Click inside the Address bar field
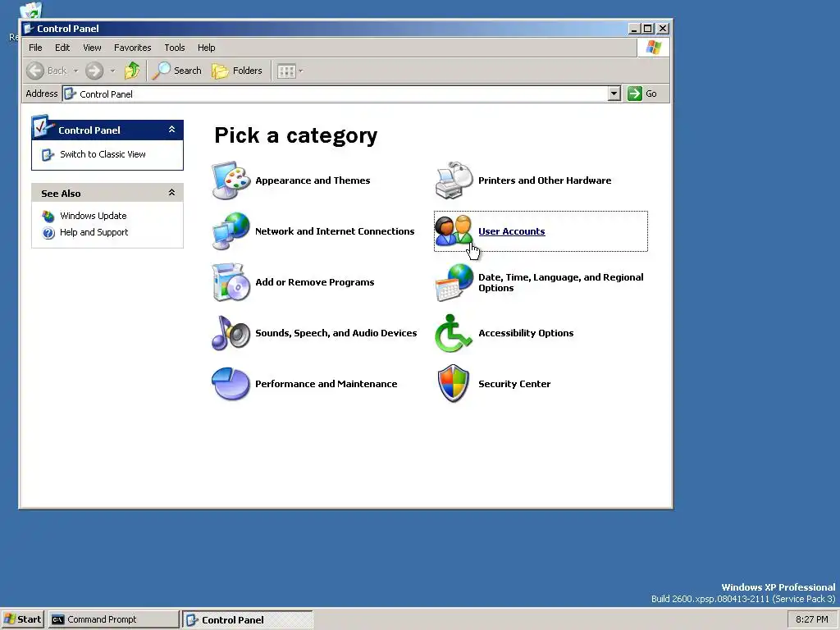Viewport: 840px width, 630px height. pos(336,94)
